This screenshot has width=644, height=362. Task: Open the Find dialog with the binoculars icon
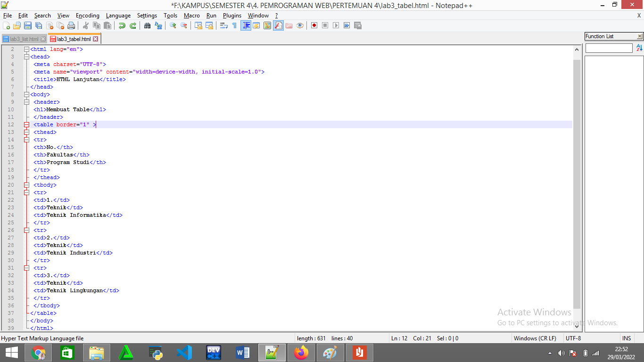pos(148,25)
